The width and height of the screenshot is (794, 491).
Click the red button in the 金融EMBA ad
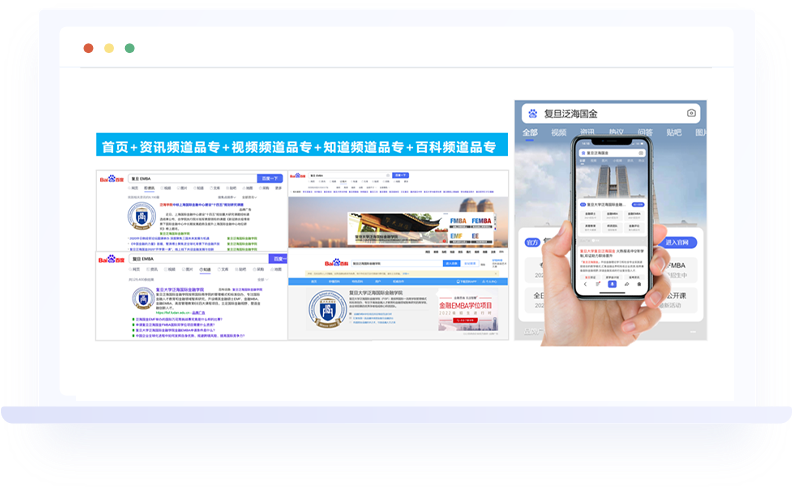point(465,320)
